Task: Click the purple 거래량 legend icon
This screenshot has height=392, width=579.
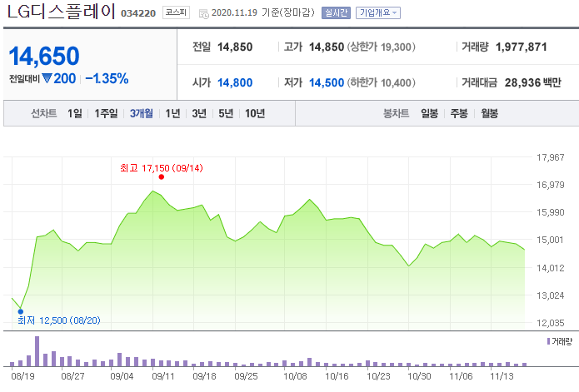Action: (x=548, y=341)
